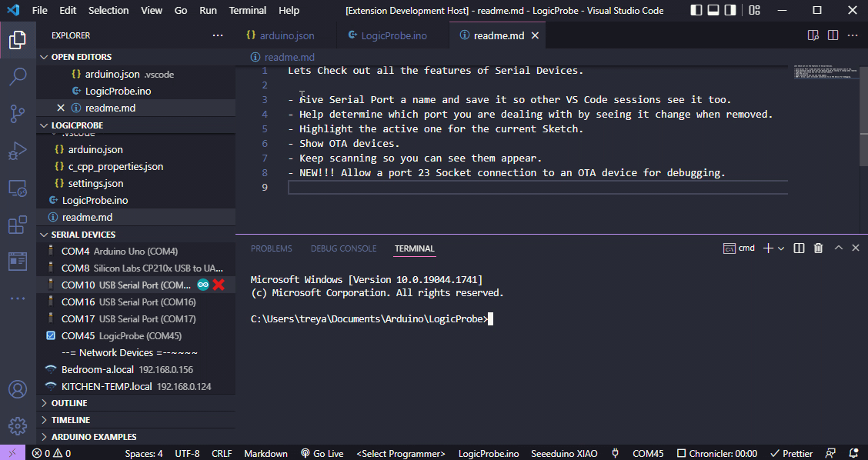Screen dimensions: 868x460
Task: Switch to Debug Console tab
Action: tap(343, 248)
